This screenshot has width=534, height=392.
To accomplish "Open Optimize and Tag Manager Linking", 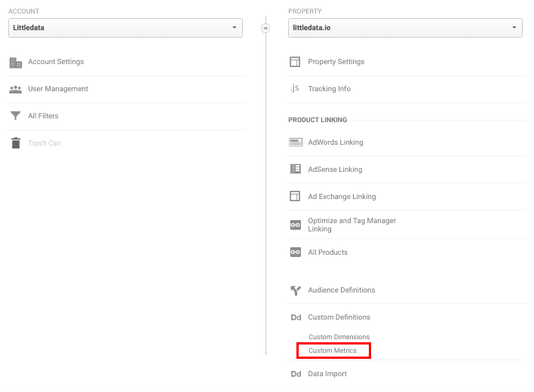I will tap(351, 225).
